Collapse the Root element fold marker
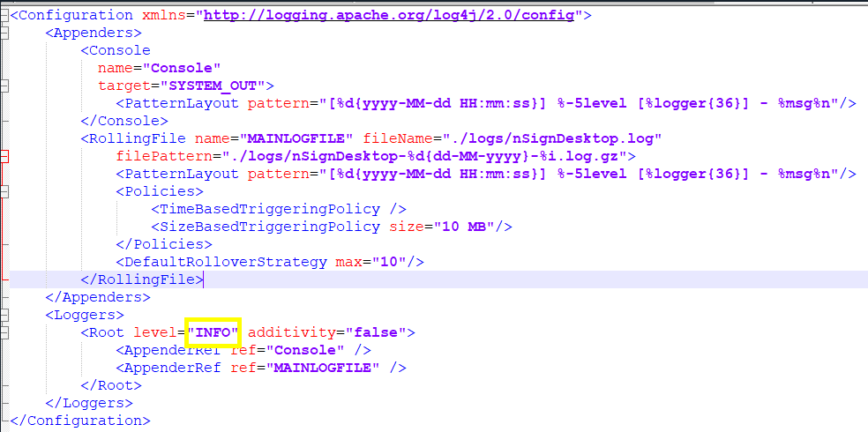Viewport: 868px width, 432px height. tap(4, 333)
